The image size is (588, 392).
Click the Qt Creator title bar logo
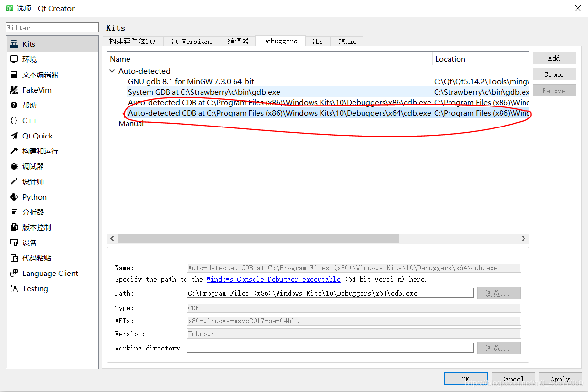10,8
